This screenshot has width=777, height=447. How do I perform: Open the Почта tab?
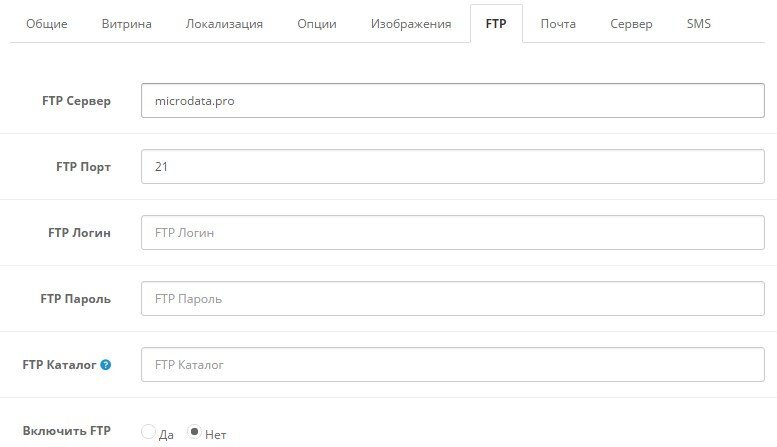pyautogui.click(x=558, y=24)
